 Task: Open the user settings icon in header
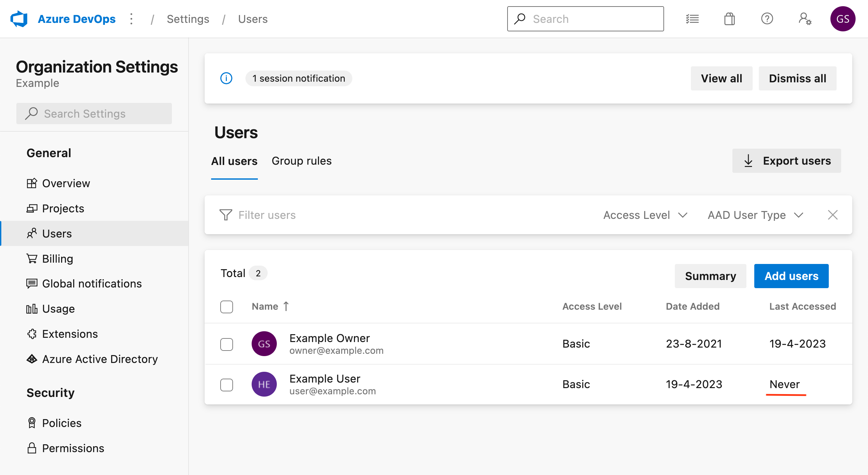point(805,19)
